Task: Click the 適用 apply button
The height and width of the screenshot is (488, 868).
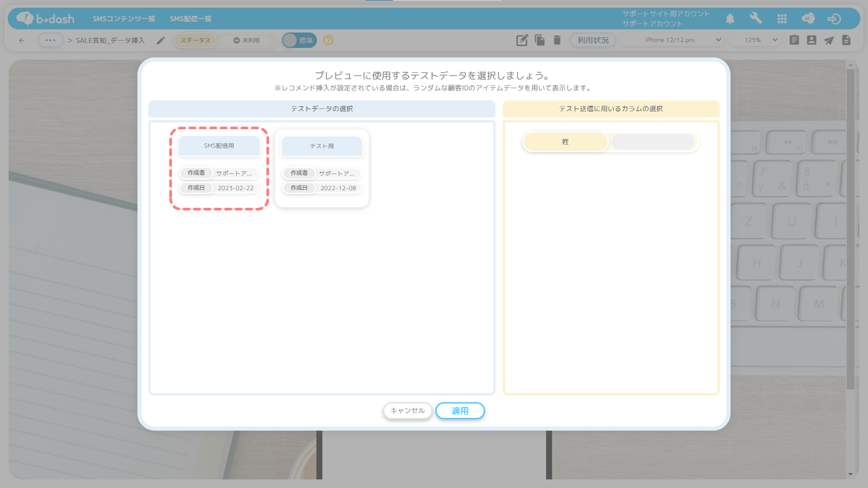Action: (460, 410)
